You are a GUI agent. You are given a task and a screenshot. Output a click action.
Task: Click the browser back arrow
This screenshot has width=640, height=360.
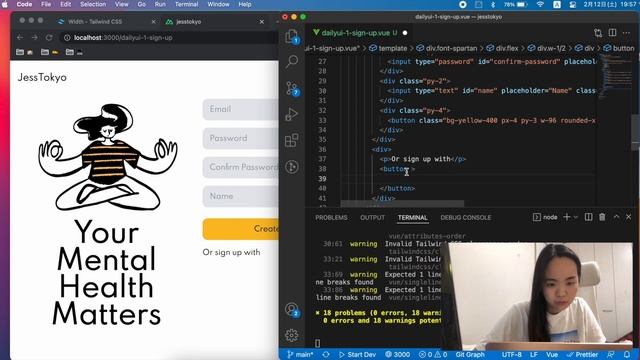(x=20, y=38)
